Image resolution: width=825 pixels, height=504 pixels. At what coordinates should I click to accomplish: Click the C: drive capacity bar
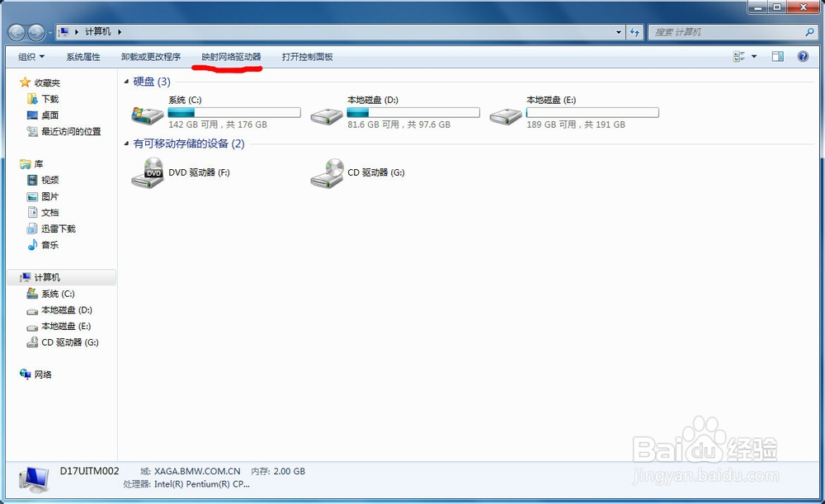(233, 112)
